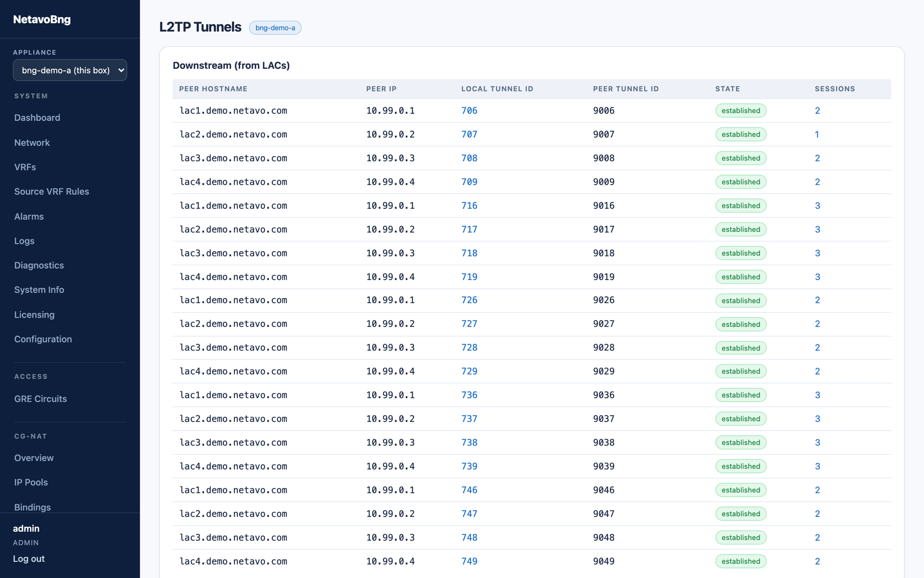Open local tunnel ID 707
Screen dimensions: 924x578
click(x=469, y=134)
